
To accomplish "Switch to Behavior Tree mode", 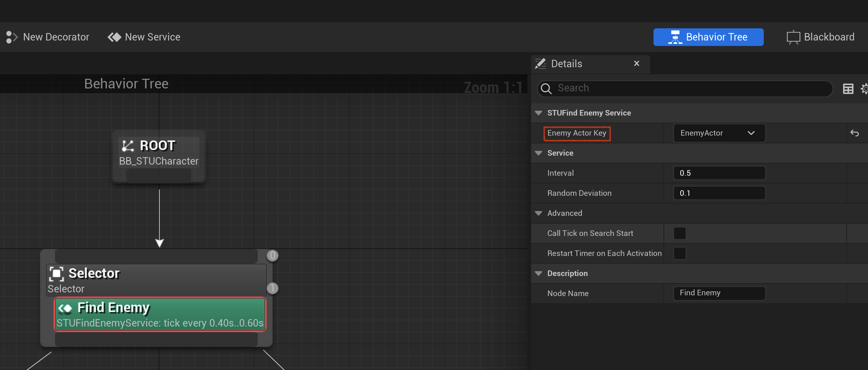I will pyautogui.click(x=708, y=37).
